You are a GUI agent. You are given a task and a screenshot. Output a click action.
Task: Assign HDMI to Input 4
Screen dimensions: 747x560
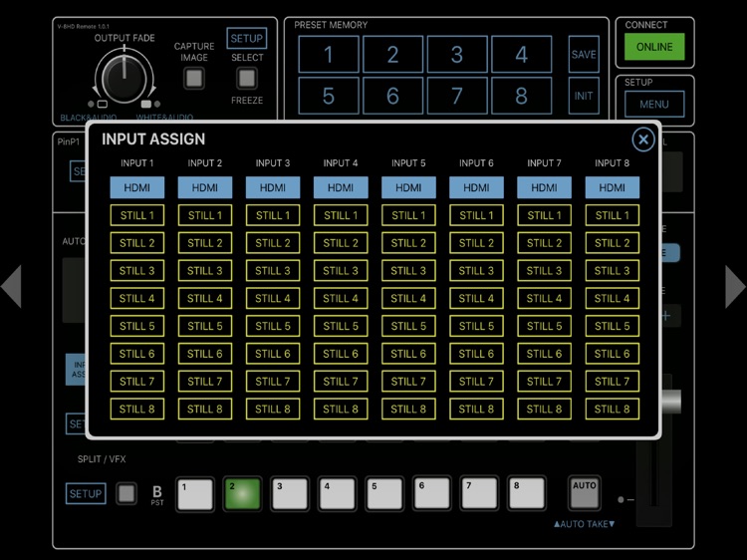[341, 187]
